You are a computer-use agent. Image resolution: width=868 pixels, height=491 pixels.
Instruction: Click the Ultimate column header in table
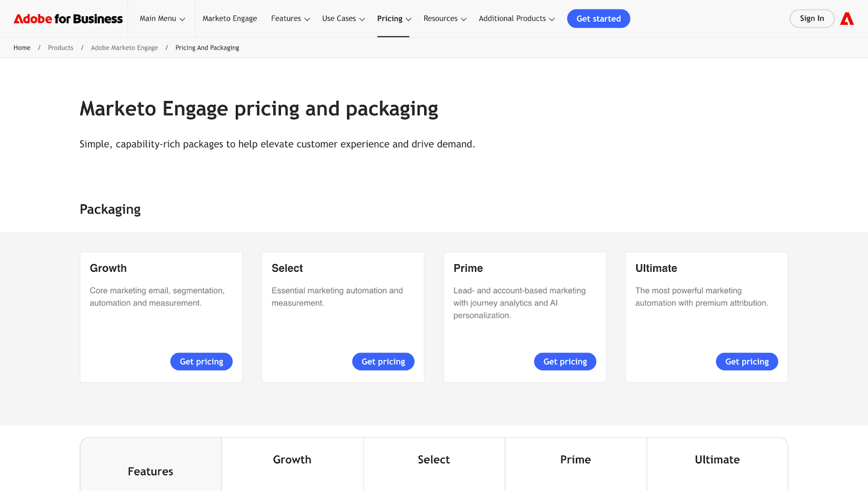(717, 460)
